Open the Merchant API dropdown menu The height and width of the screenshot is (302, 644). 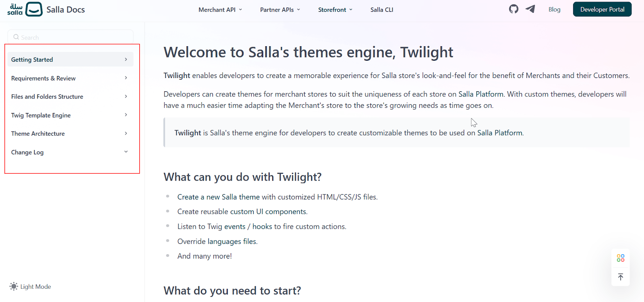pos(220,10)
